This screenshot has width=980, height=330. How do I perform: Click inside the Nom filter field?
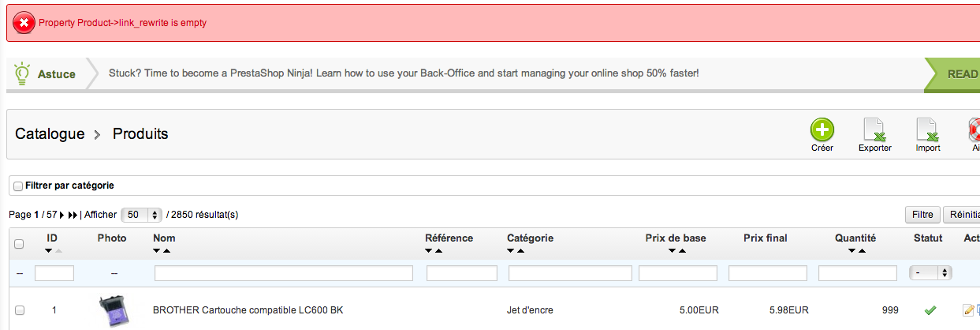coord(284,273)
